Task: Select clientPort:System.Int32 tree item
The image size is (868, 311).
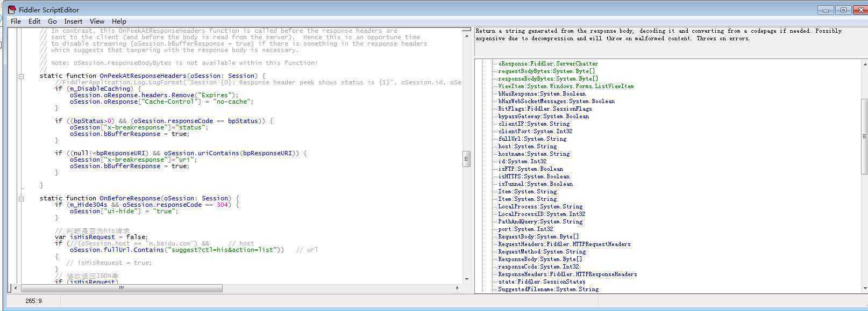Action: [535, 132]
